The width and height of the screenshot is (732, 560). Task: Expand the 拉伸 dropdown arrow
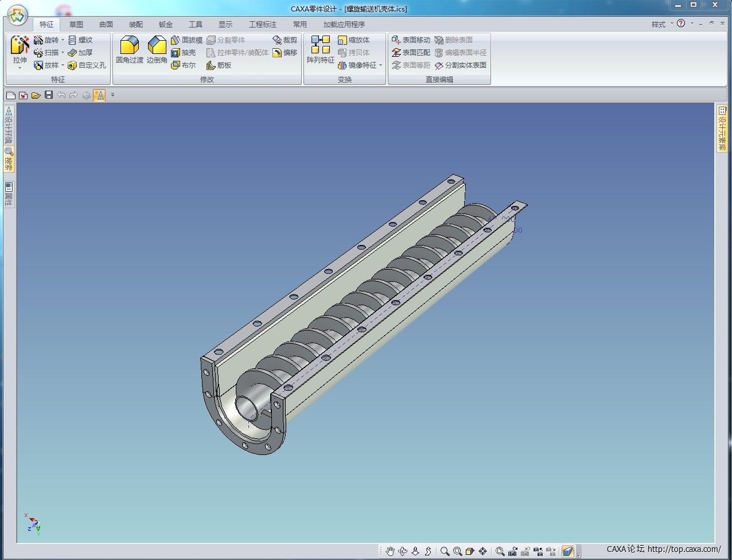(20, 68)
